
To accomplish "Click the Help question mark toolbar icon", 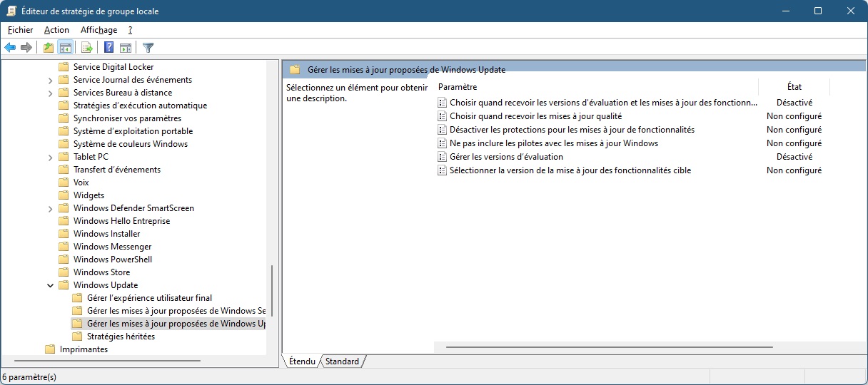I will click(x=108, y=48).
